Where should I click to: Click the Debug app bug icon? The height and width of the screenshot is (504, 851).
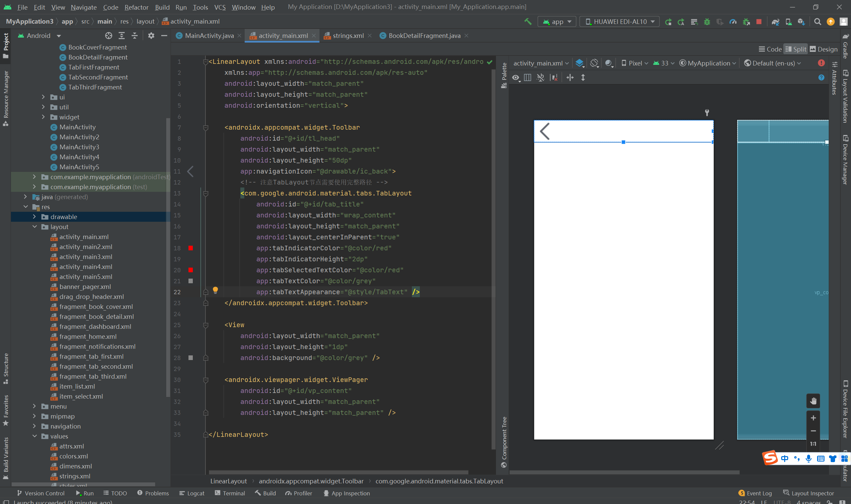(x=707, y=22)
